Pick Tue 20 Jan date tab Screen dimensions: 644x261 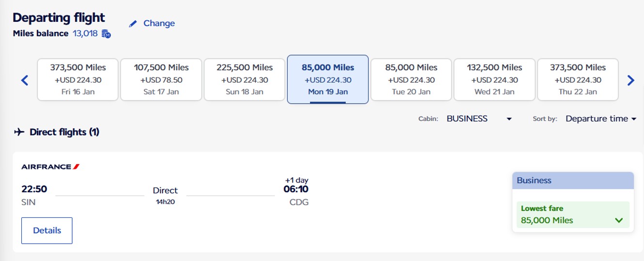[411, 80]
